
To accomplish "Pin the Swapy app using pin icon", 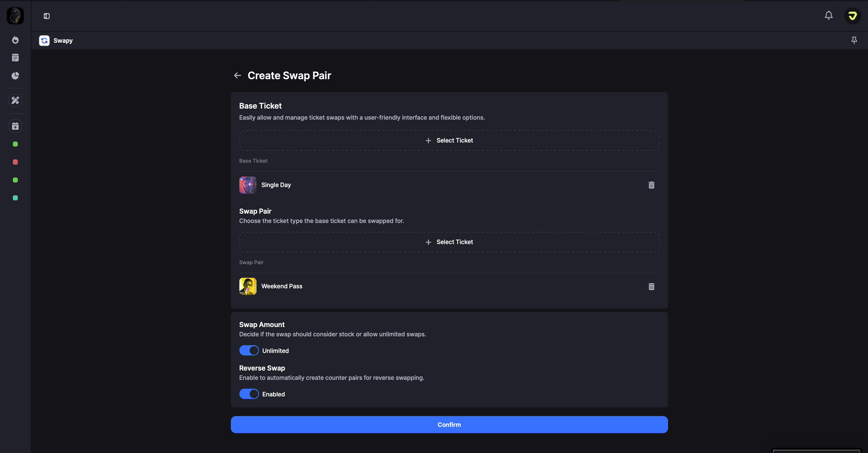I will pos(854,40).
